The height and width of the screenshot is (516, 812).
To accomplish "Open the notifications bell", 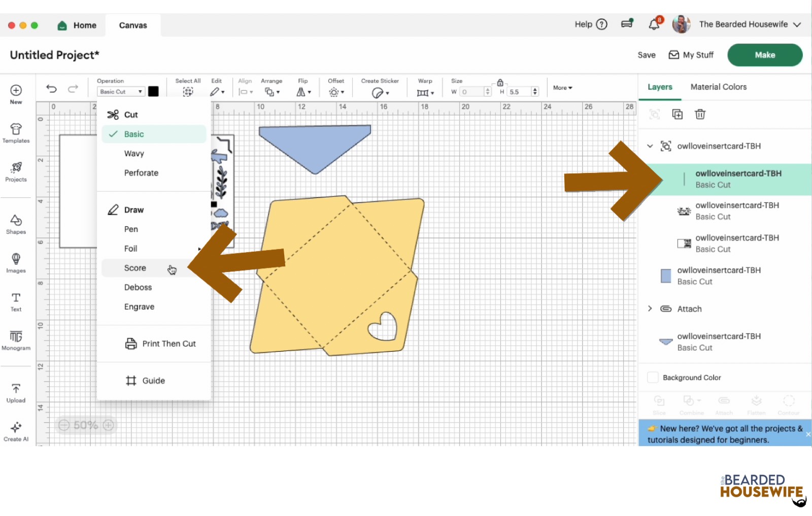I will pyautogui.click(x=654, y=24).
